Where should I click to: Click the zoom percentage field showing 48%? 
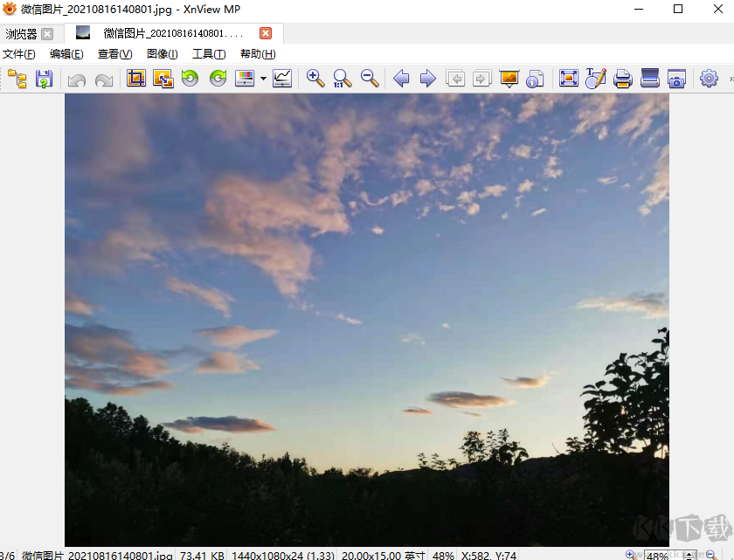point(657,555)
